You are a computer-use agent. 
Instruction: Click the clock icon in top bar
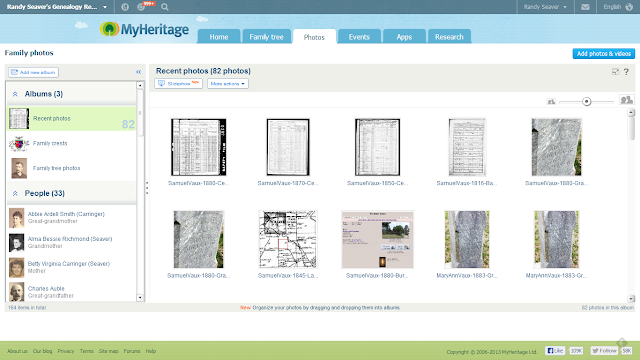125,7
